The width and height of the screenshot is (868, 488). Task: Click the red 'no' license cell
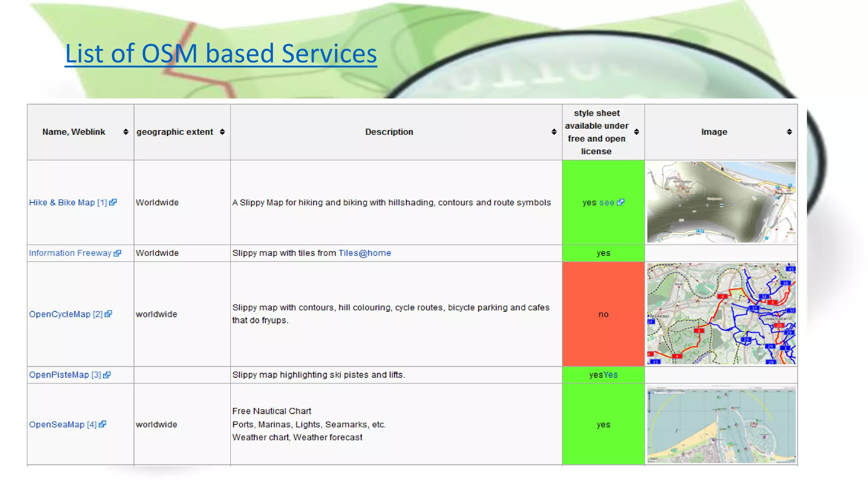tap(603, 314)
